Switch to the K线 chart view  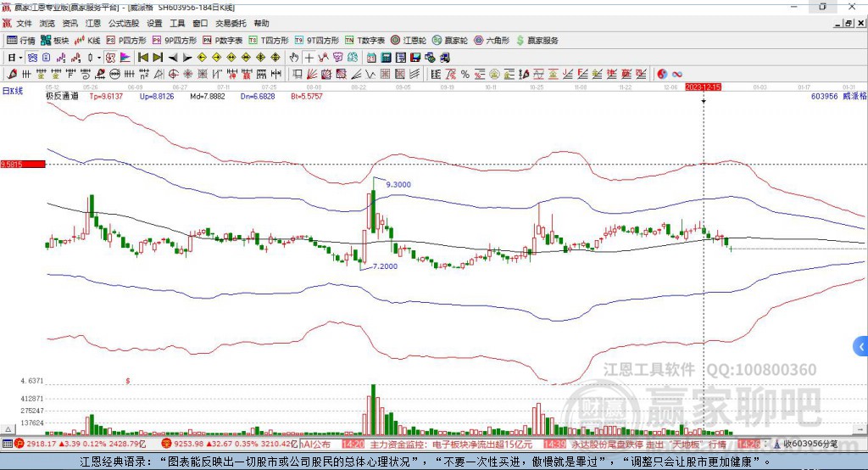coord(87,41)
